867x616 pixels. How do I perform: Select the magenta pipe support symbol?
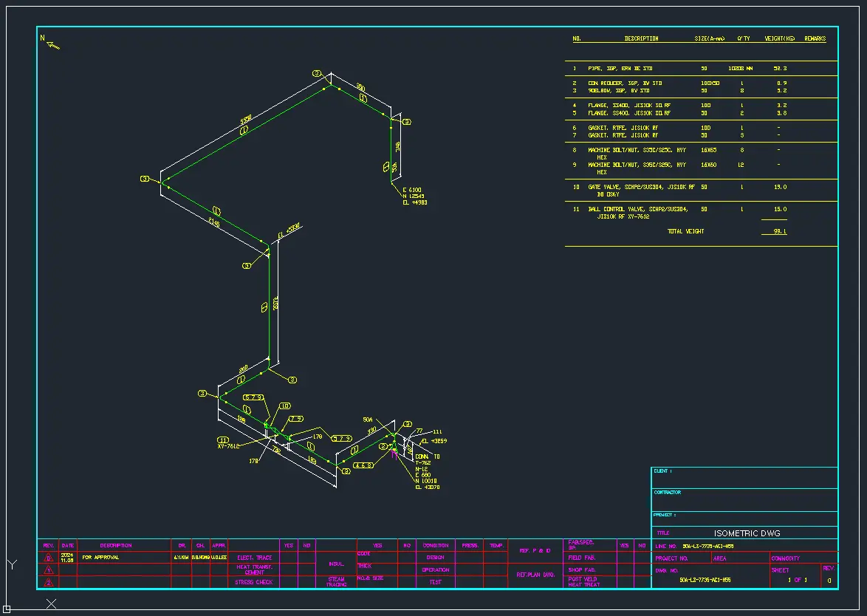click(x=395, y=454)
